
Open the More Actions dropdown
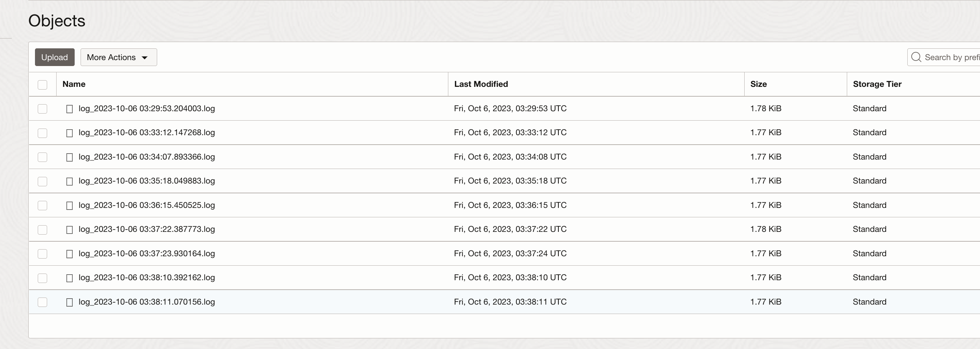tap(118, 57)
